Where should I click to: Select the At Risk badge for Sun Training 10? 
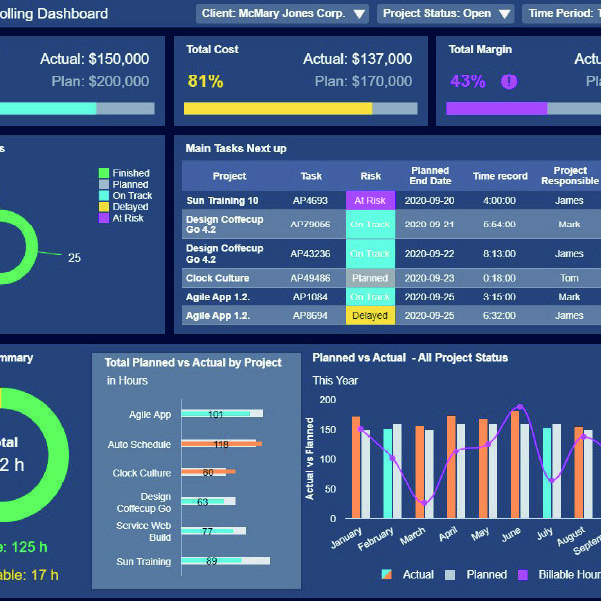(370, 201)
